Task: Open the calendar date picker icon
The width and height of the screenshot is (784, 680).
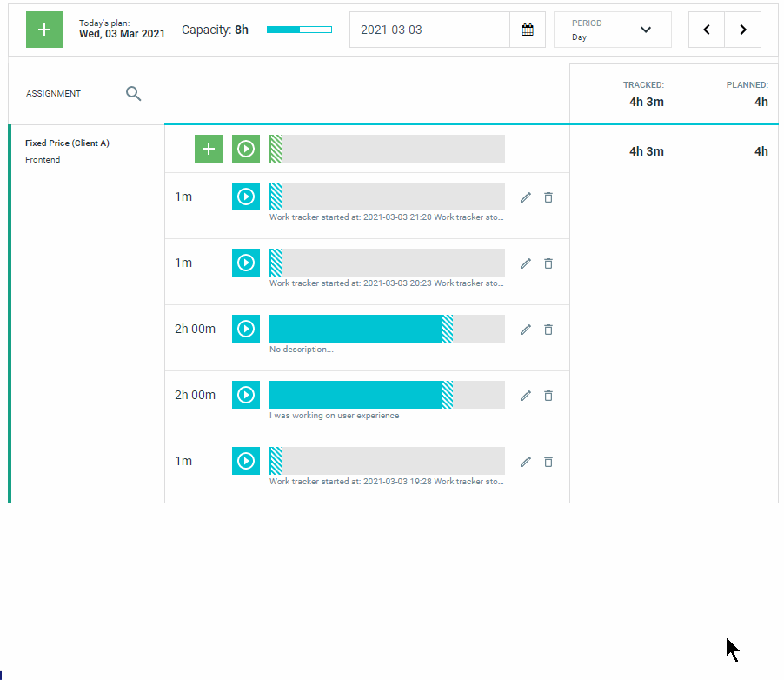Action: pos(527,30)
